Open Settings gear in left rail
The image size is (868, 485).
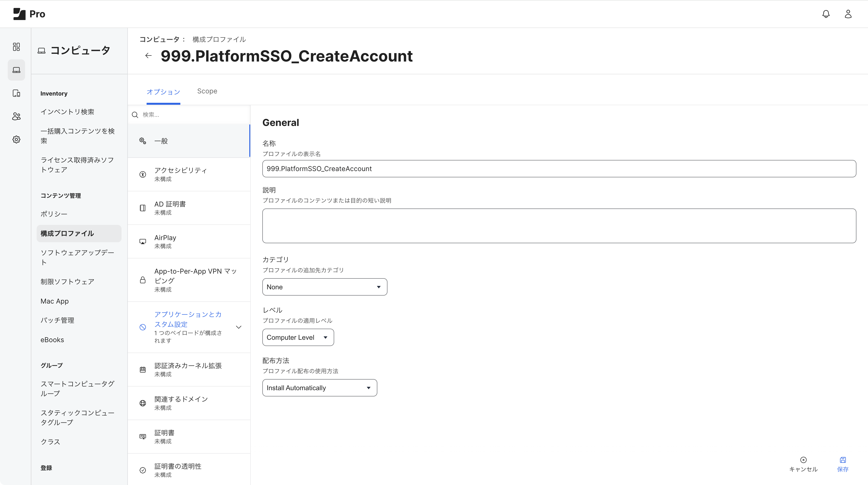pyautogui.click(x=16, y=139)
